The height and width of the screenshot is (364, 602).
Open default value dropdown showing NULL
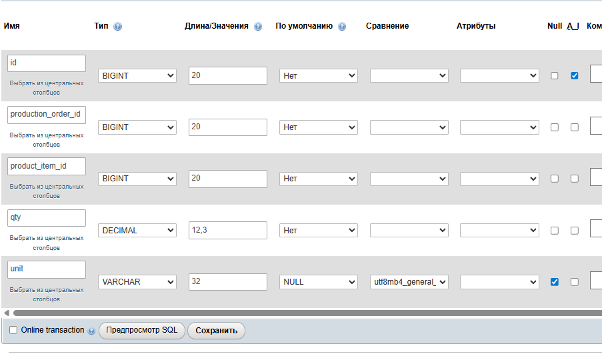(x=319, y=282)
